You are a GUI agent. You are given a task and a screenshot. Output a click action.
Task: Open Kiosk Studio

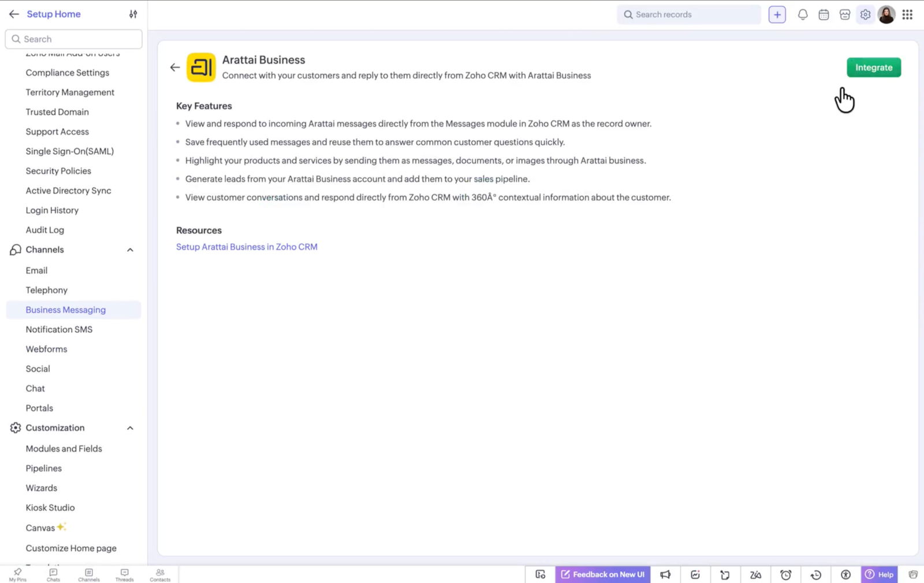(50, 507)
